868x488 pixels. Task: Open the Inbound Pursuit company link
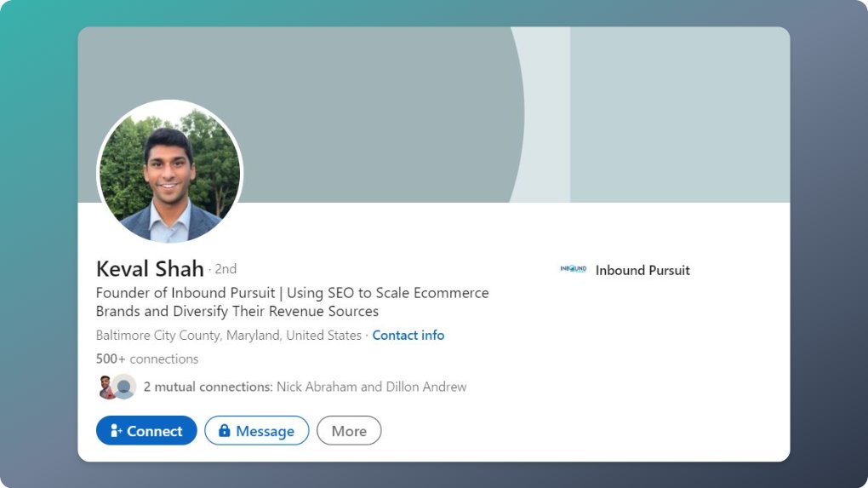pos(642,270)
